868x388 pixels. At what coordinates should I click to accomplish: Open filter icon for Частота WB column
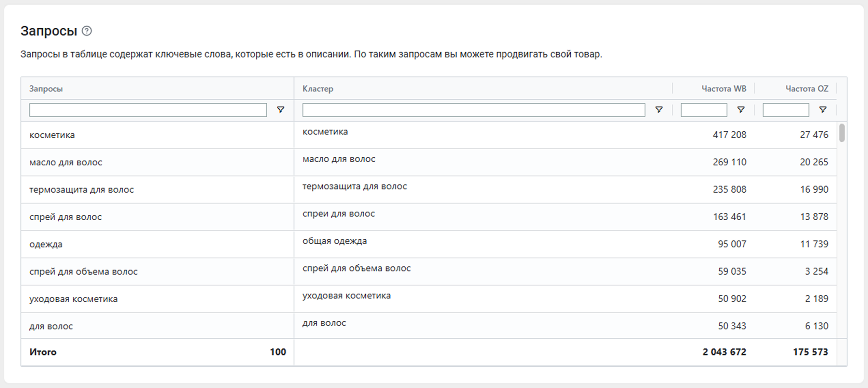[x=741, y=110]
